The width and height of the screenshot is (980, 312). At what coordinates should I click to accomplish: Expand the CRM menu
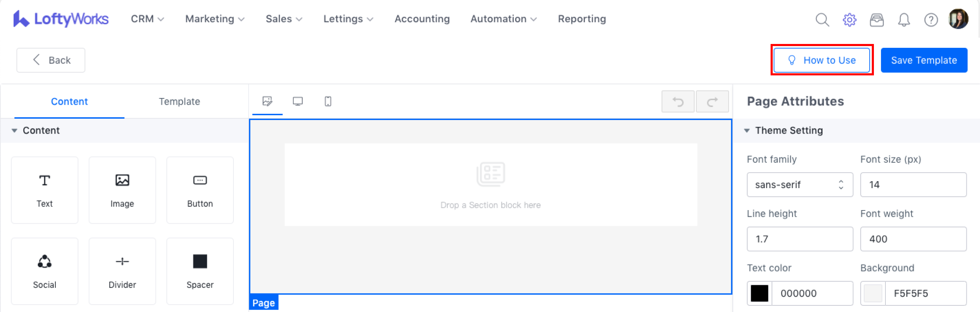pyautogui.click(x=147, y=19)
